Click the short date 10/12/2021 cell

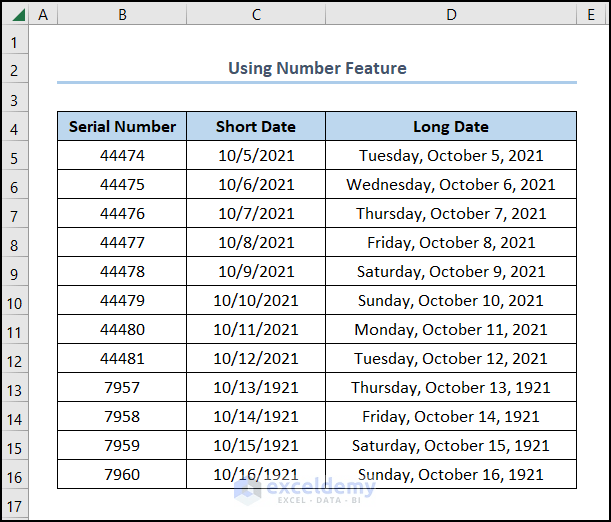click(256, 358)
